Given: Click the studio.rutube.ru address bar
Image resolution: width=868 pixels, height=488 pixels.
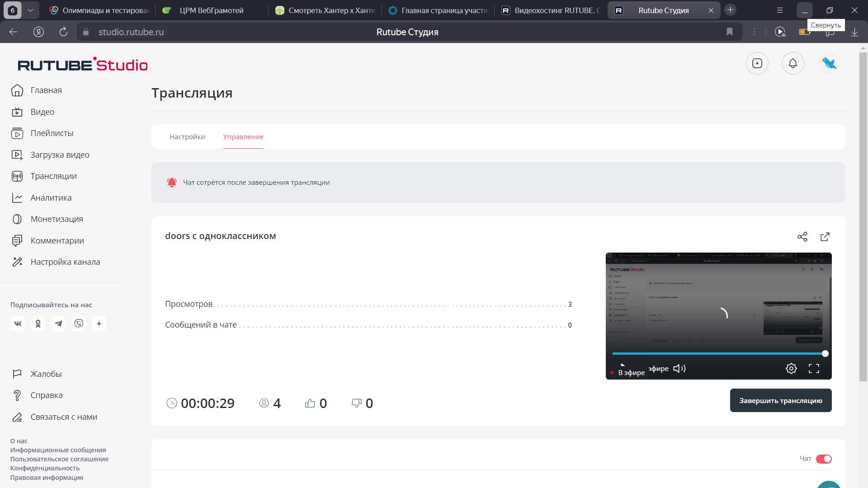Looking at the screenshot, I should click(x=131, y=32).
